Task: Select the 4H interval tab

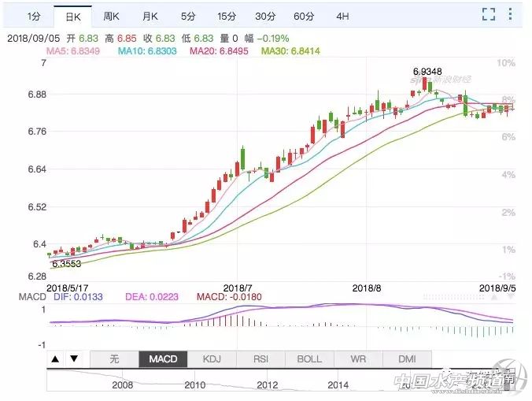Action: (342, 16)
